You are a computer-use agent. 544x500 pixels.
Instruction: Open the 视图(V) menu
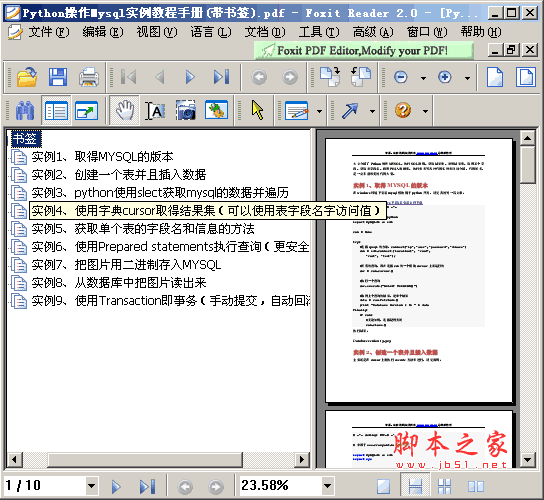(157, 32)
